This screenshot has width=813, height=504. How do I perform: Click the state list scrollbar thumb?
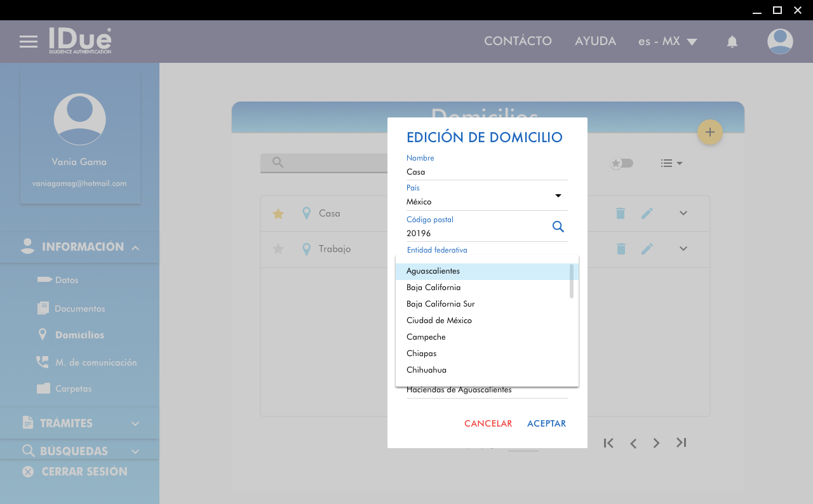coord(572,281)
